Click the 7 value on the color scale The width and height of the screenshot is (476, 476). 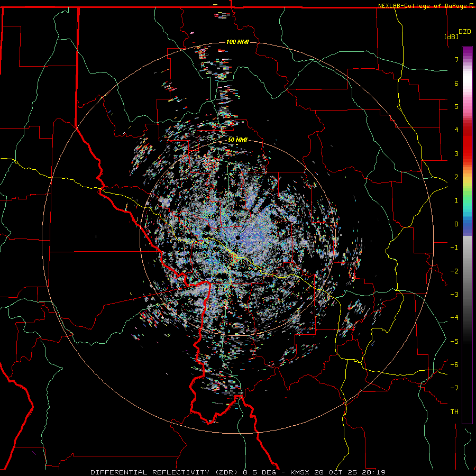tap(456, 59)
